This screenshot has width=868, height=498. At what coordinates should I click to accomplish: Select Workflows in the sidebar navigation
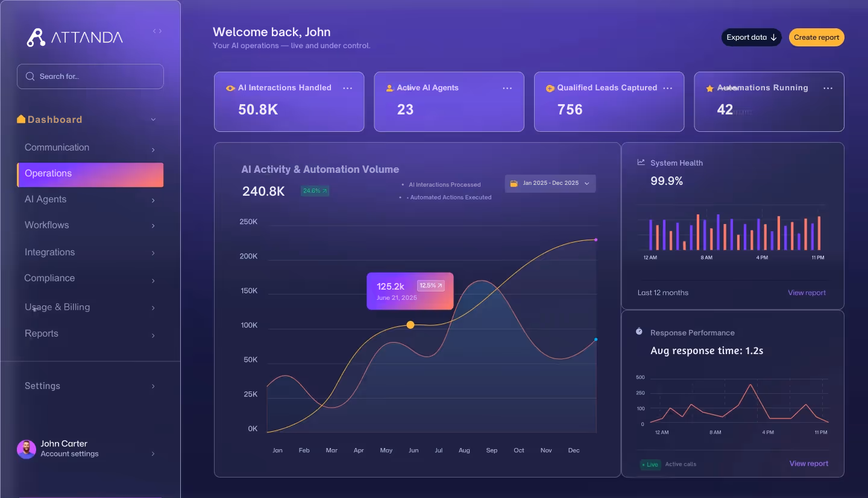[x=45, y=225]
